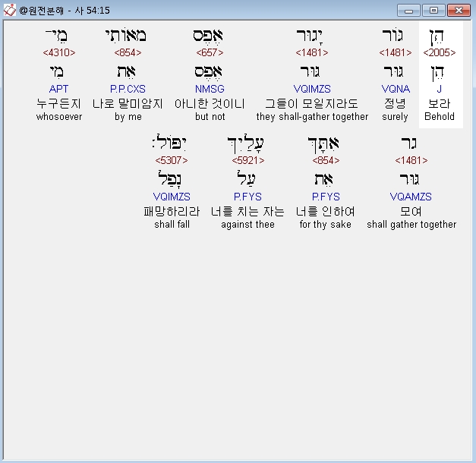
Task: Select the Korean gloss 너를 인하여
Action: (x=326, y=211)
